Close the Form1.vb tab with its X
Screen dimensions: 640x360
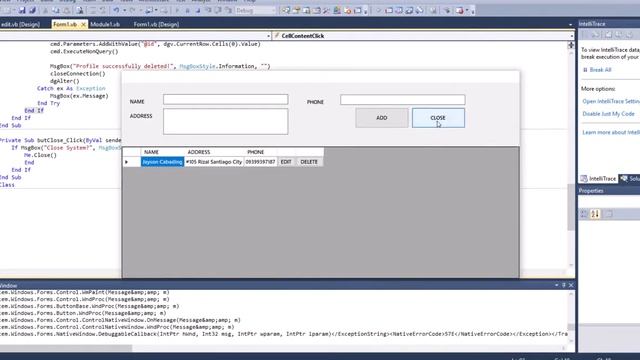83,24
